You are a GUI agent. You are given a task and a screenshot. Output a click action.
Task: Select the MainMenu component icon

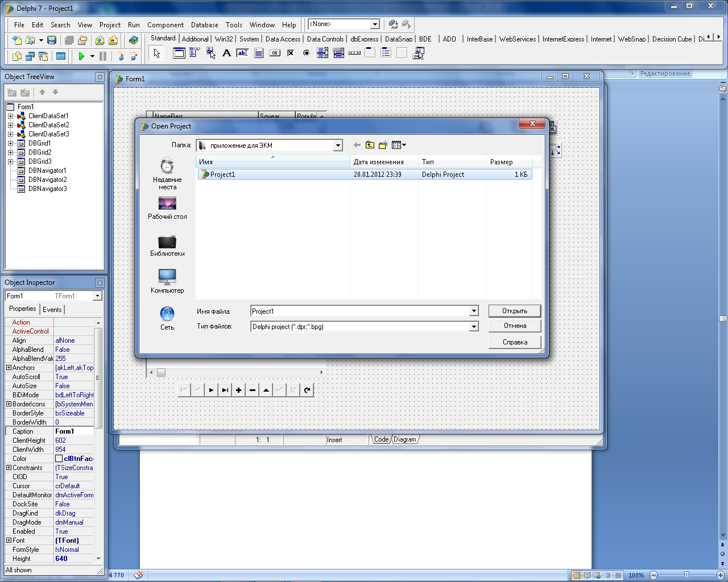coord(195,53)
